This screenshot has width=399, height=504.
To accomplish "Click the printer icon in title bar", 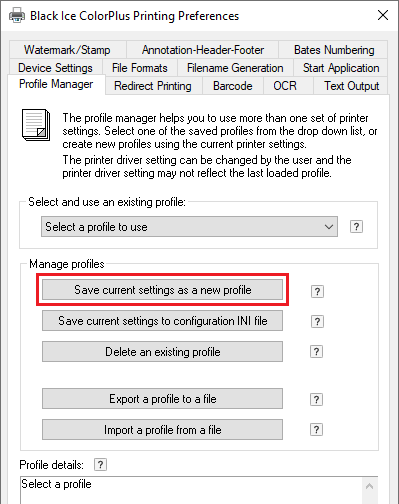I will point(17,16).
